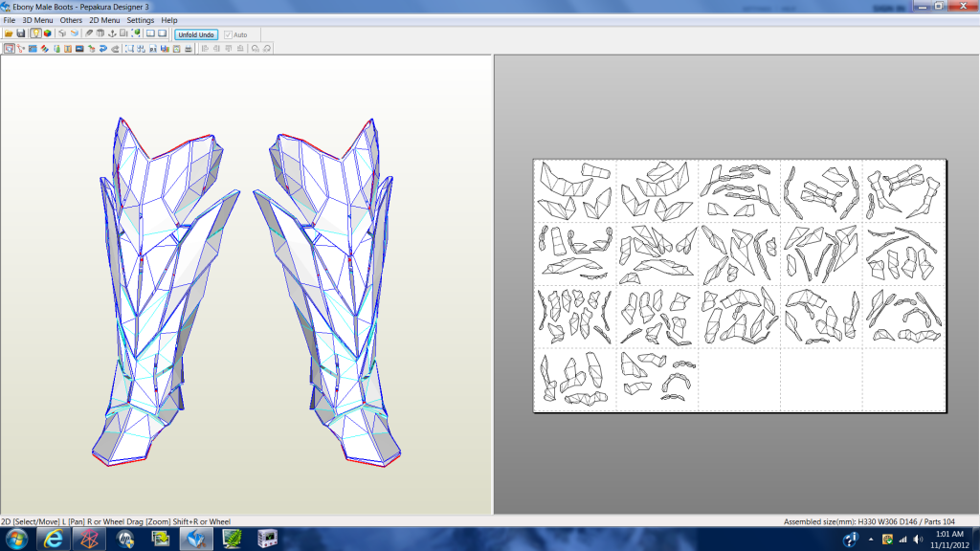Open the Settings menu
The image size is (980, 551).
click(141, 20)
